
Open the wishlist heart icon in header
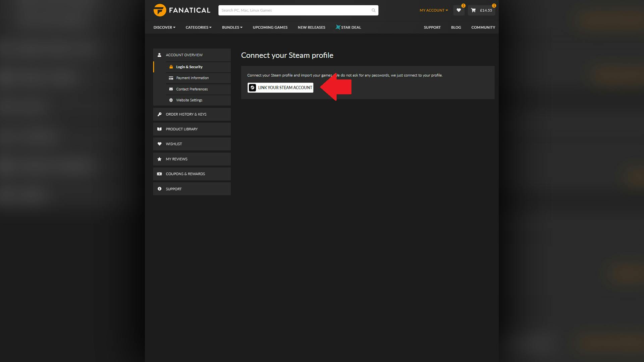click(459, 10)
